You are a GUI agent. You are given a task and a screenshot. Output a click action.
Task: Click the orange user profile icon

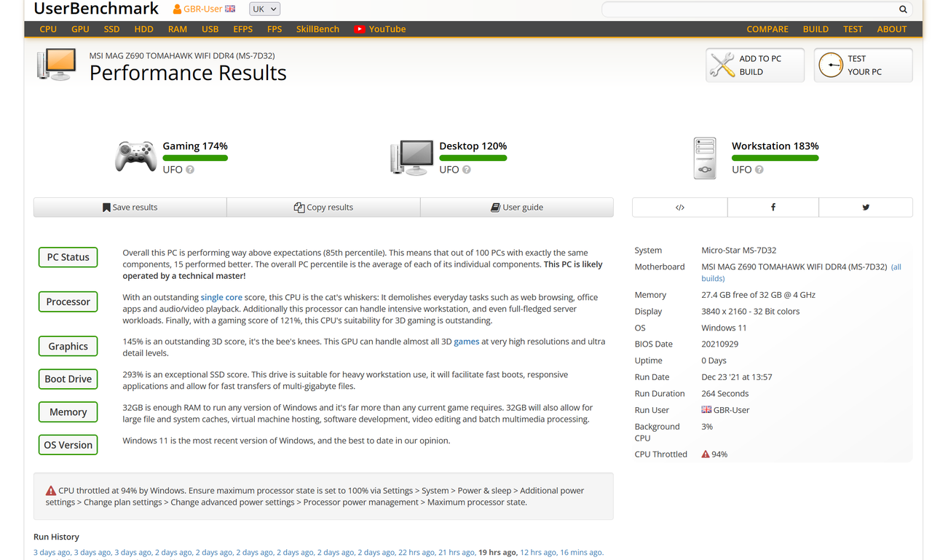pyautogui.click(x=177, y=9)
